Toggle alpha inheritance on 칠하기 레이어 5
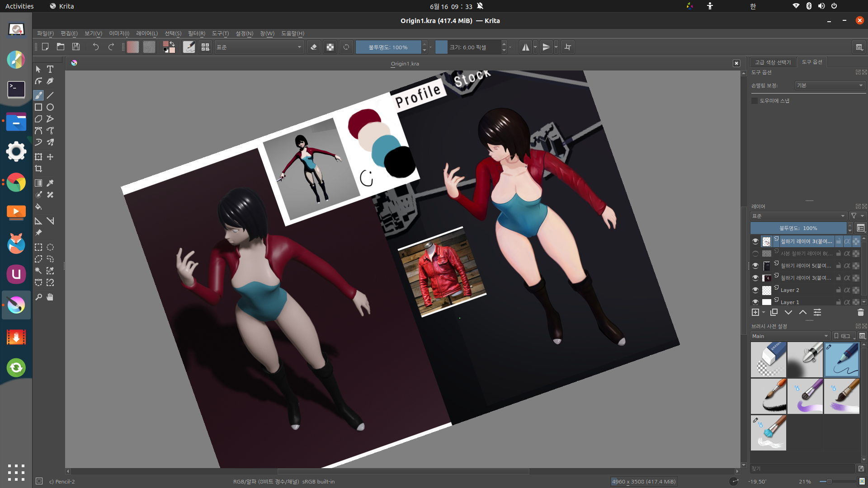Screen dimensions: 868x488 click(847, 266)
